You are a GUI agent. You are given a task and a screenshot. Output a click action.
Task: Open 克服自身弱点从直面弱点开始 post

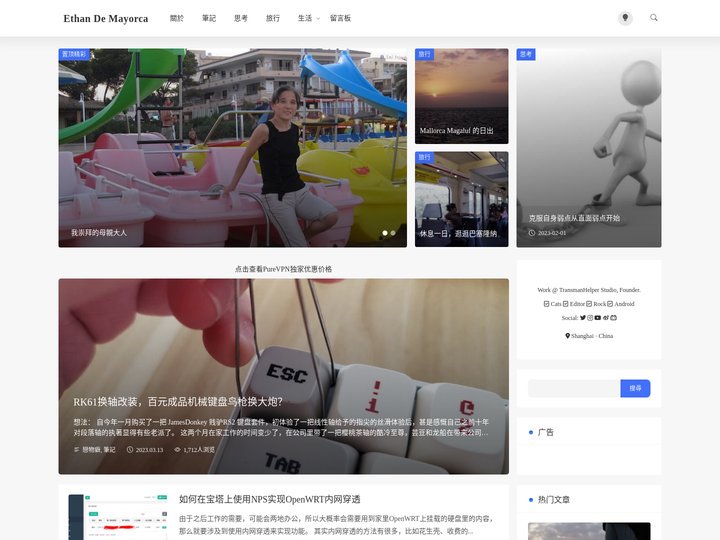574,218
